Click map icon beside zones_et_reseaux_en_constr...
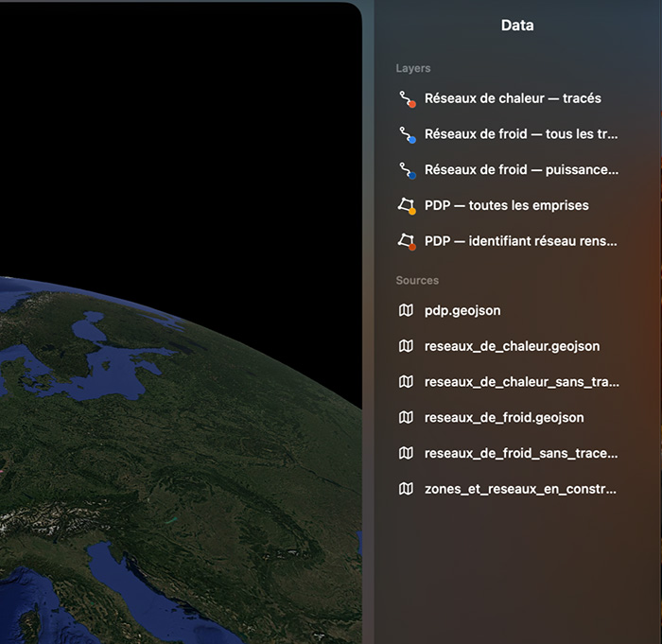This screenshot has width=662, height=644. point(406,489)
